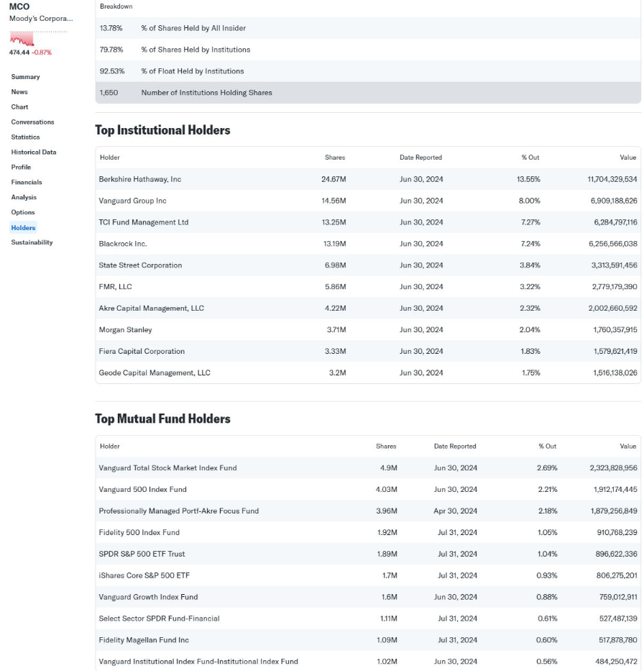Go to the News sidebar item
This screenshot has width=644, height=671.
click(x=19, y=92)
